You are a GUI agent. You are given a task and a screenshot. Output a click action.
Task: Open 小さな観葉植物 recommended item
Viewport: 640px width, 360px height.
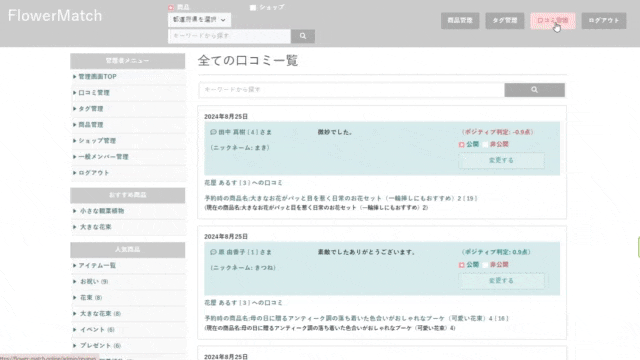tap(102, 211)
